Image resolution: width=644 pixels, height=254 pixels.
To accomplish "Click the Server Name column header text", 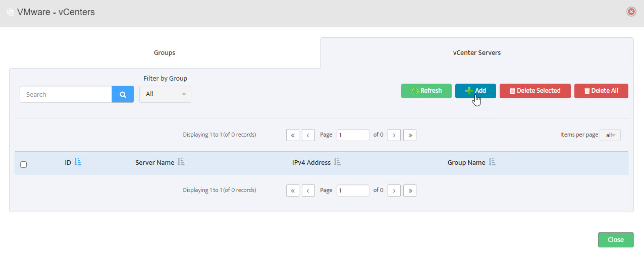I will (154, 162).
